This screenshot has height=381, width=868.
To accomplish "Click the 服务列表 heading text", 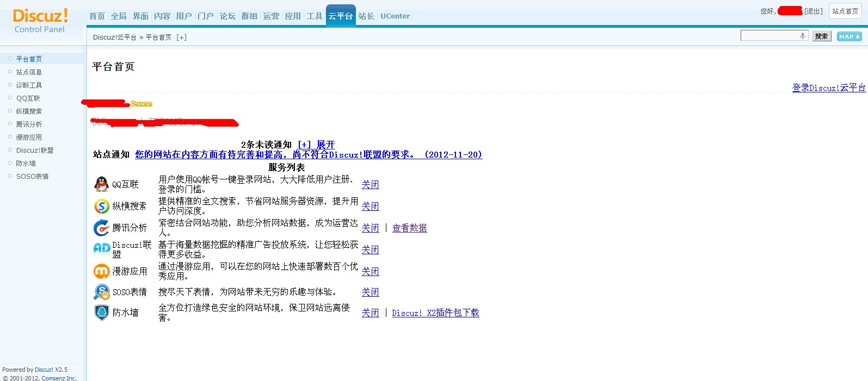I will 287,167.
